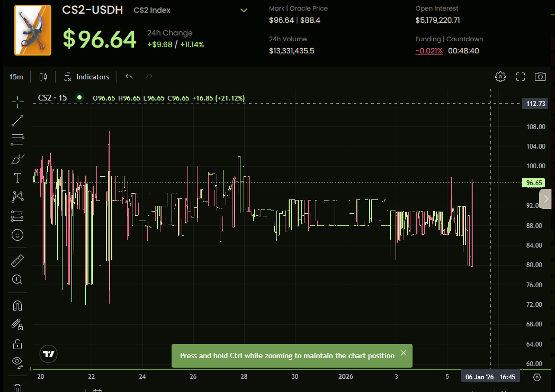Click the $5,179,220.71 open interest value

[x=437, y=20]
